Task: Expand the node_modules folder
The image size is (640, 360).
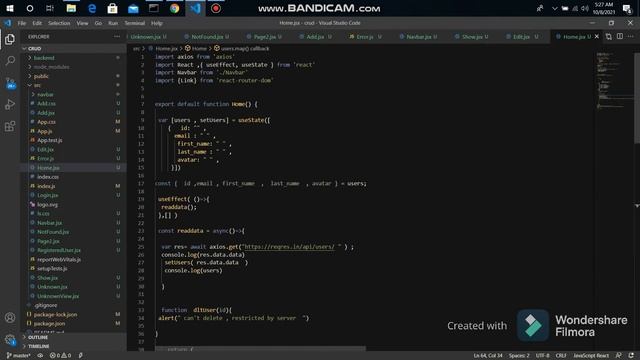Action: coord(73,67)
